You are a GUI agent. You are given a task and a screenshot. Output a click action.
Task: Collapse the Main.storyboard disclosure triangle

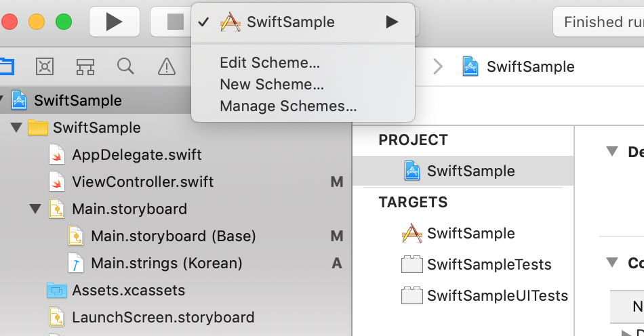(x=35, y=209)
